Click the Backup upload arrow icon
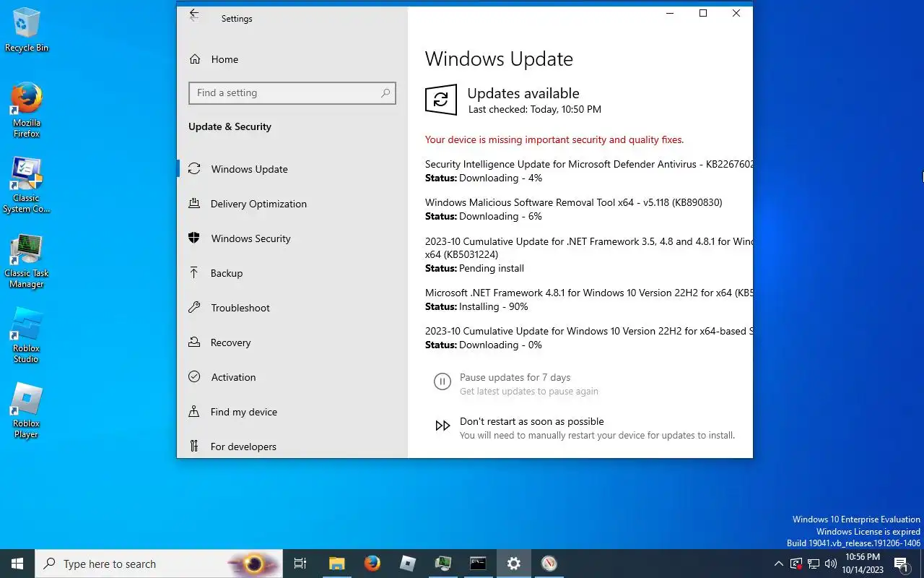 coord(193,272)
